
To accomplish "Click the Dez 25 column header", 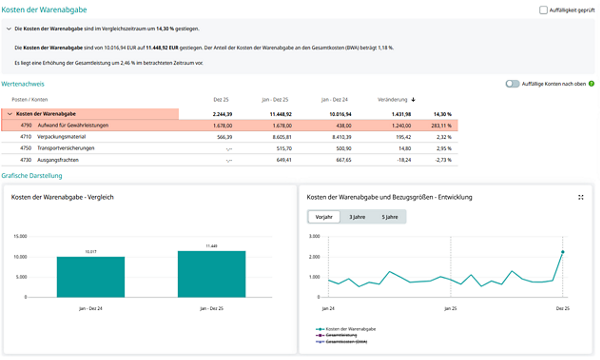I will [221, 100].
